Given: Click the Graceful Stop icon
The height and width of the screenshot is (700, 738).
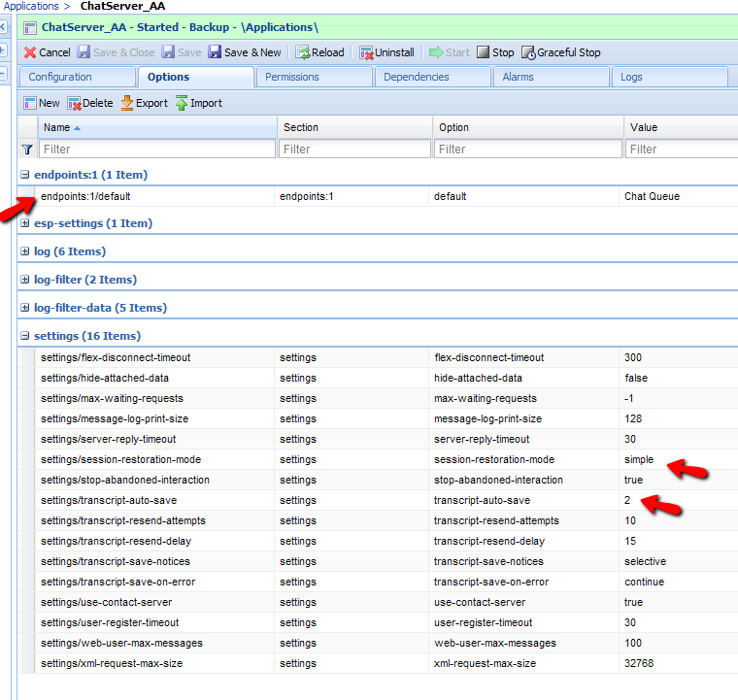Looking at the screenshot, I should tap(528, 52).
